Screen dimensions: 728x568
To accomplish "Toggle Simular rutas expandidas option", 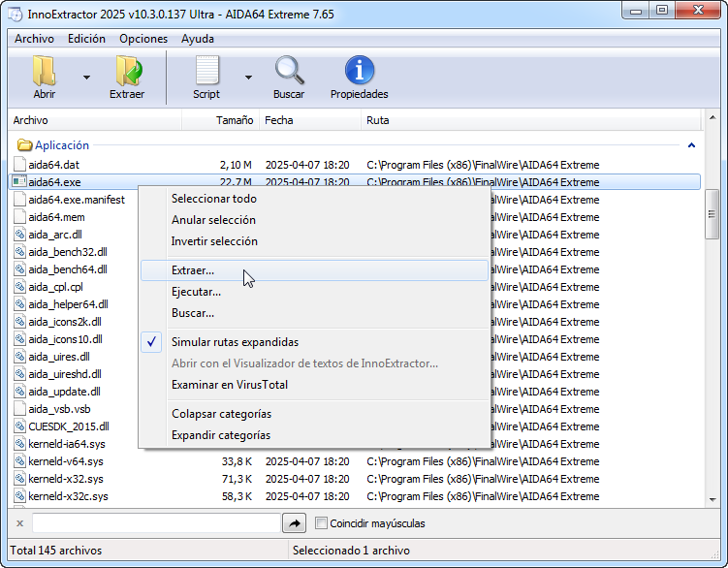I will (x=314, y=342).
